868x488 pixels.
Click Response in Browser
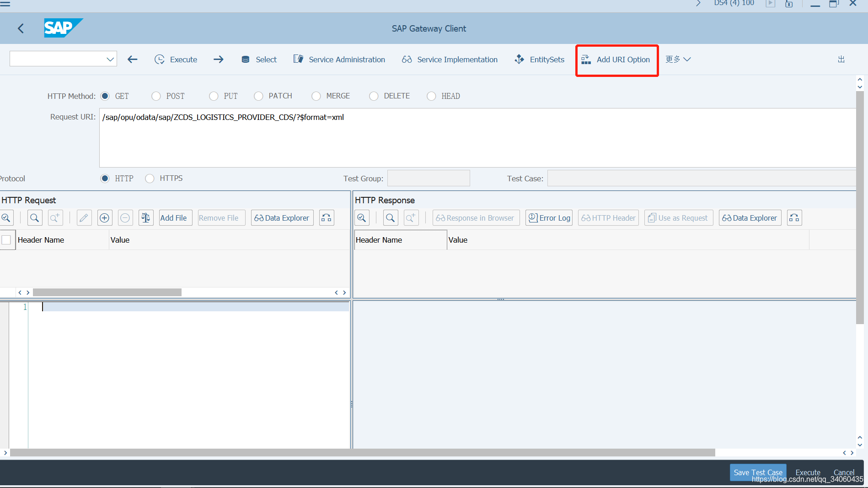click(476, 218)
